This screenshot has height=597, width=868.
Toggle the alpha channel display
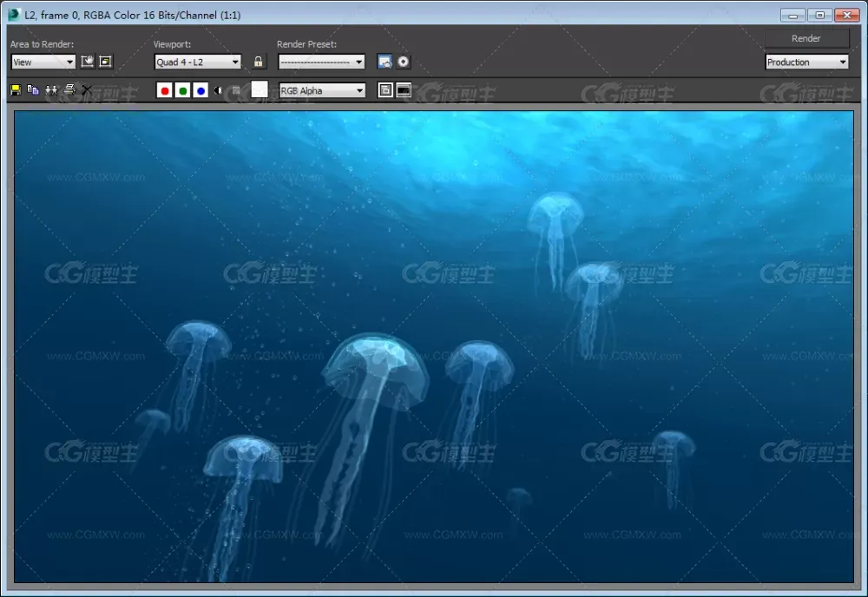coord(218,90)
